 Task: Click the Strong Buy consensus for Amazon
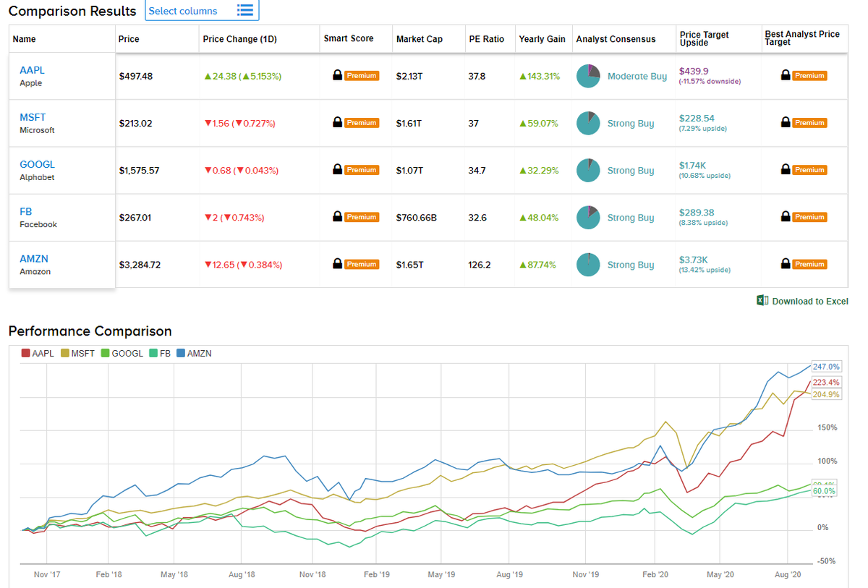(631, 264)
